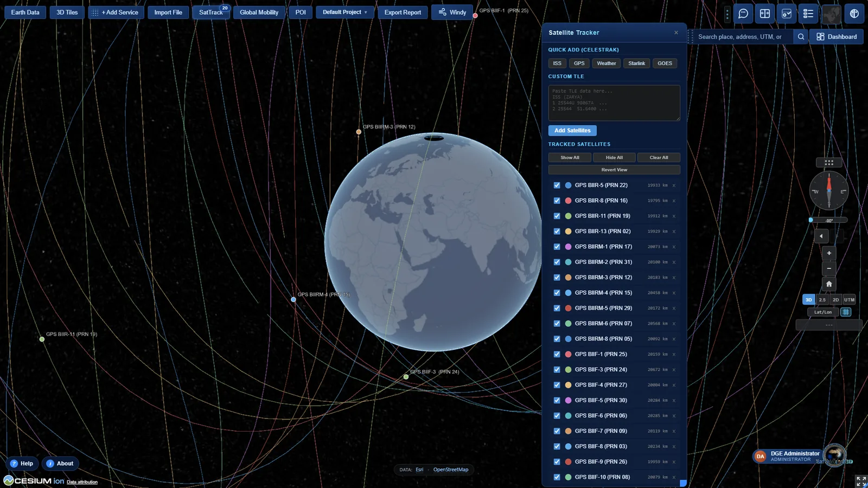Remove GPS BIIF-7 (PRN 09) with x
868x488 pixels.
[x=674, y=431]
